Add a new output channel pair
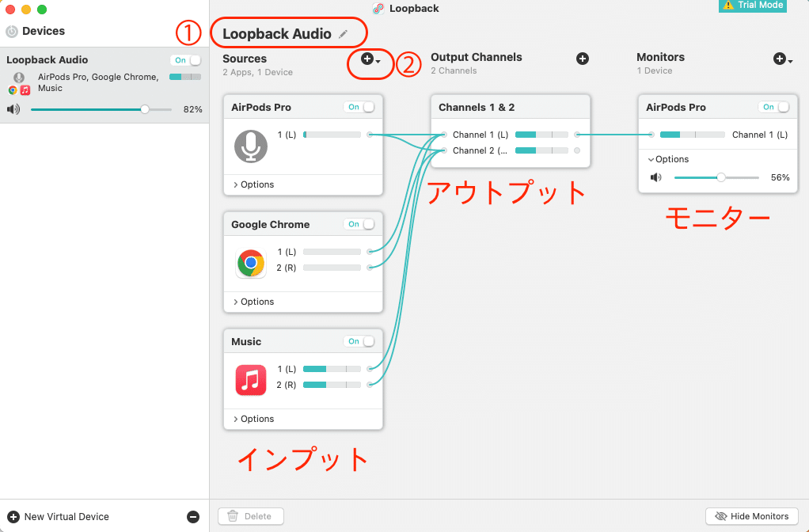 [583, 59]
